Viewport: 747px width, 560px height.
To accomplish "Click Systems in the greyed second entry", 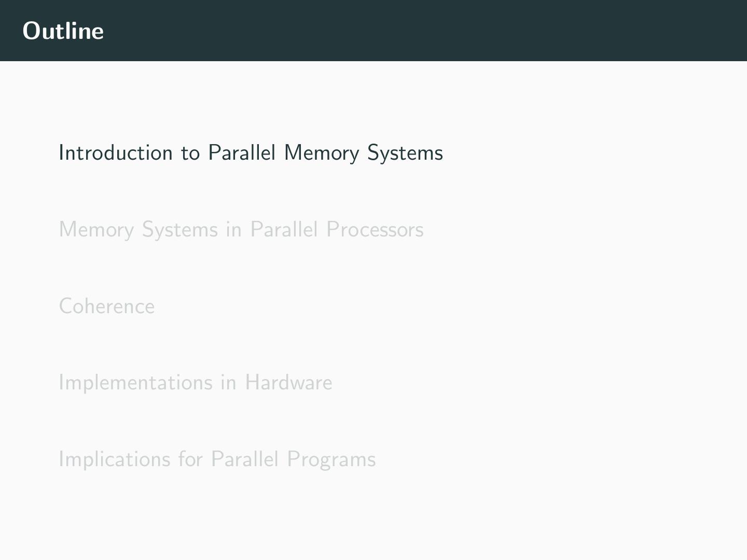I will [179, 230].
